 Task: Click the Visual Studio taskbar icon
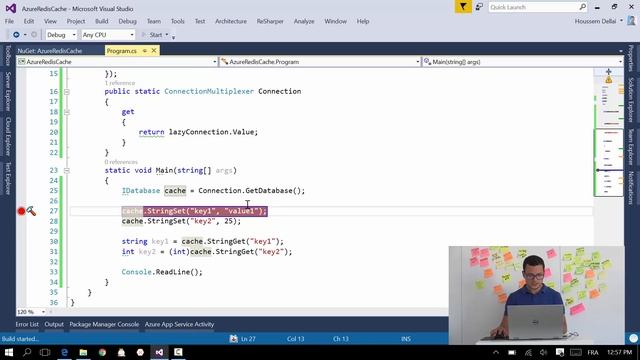click(159, 352)
